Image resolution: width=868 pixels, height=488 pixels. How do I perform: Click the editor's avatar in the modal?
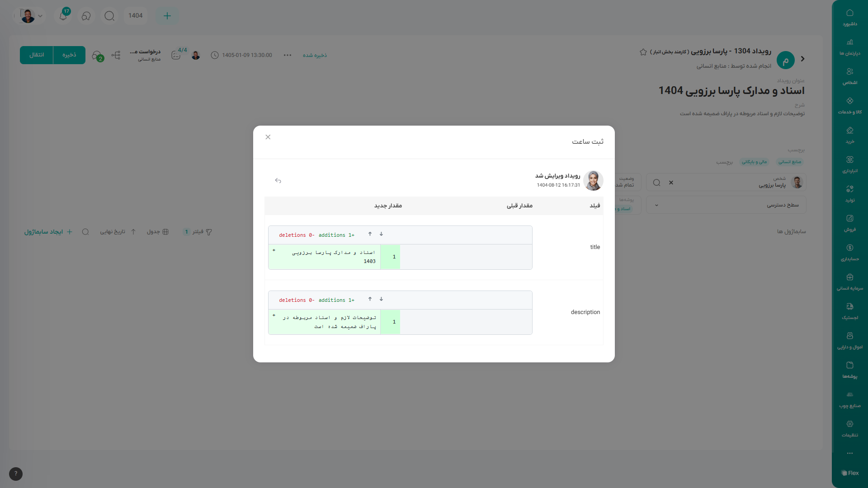coord(593,180)
